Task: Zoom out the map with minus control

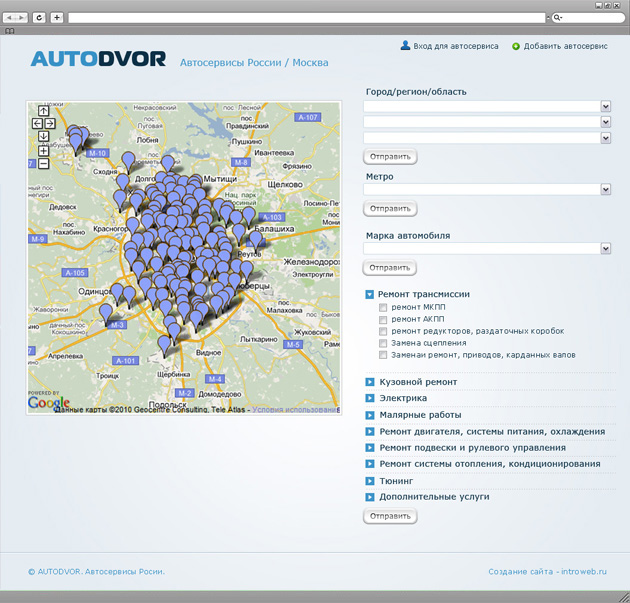Action: point(43,164)
